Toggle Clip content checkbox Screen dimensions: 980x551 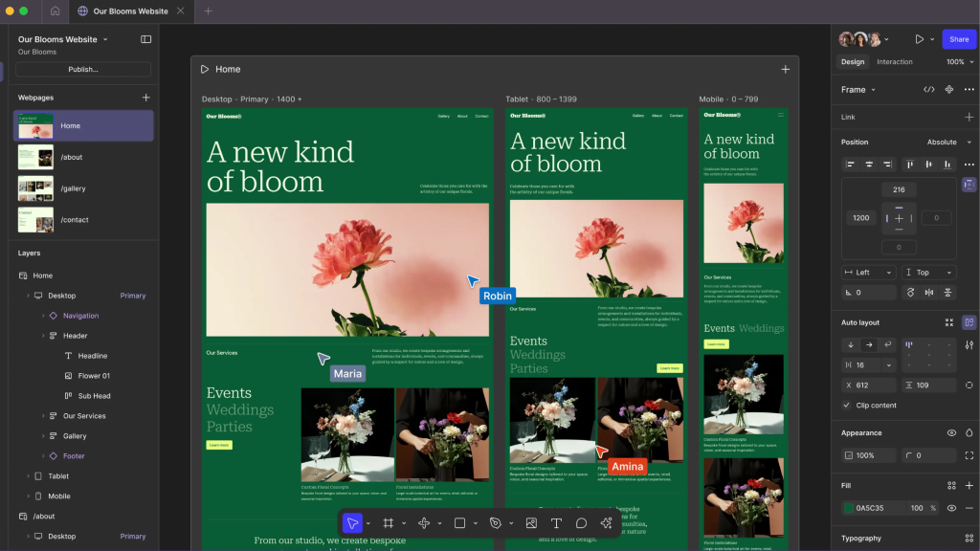[x=847, y=405]
